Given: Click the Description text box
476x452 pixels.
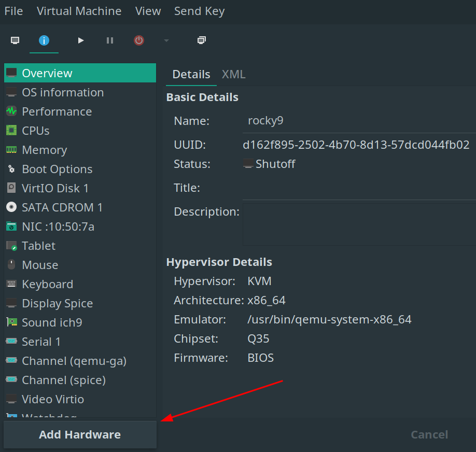Looking at the screenshot, I should [x=359, y=224].
